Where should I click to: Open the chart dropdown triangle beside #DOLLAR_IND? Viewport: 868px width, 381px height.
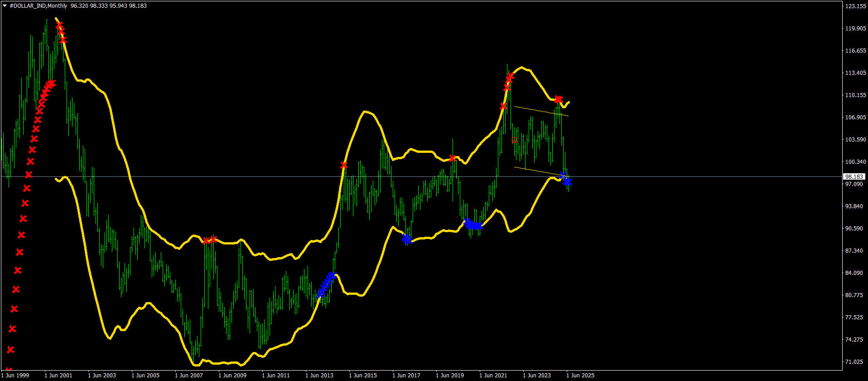(x=5, y=6)
